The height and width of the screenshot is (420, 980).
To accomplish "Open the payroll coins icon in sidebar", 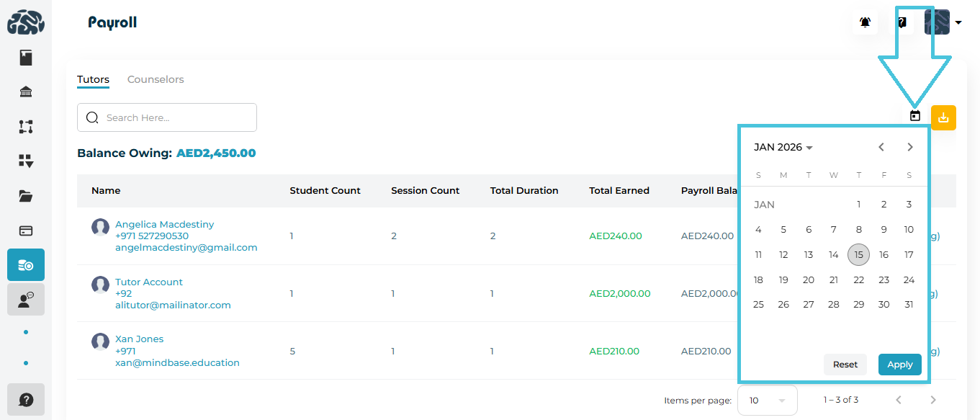I will (26, 265).
